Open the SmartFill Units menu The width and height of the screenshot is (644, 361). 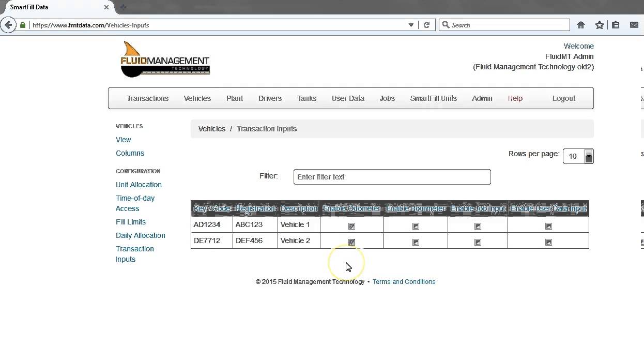click(x=434, y=98)
